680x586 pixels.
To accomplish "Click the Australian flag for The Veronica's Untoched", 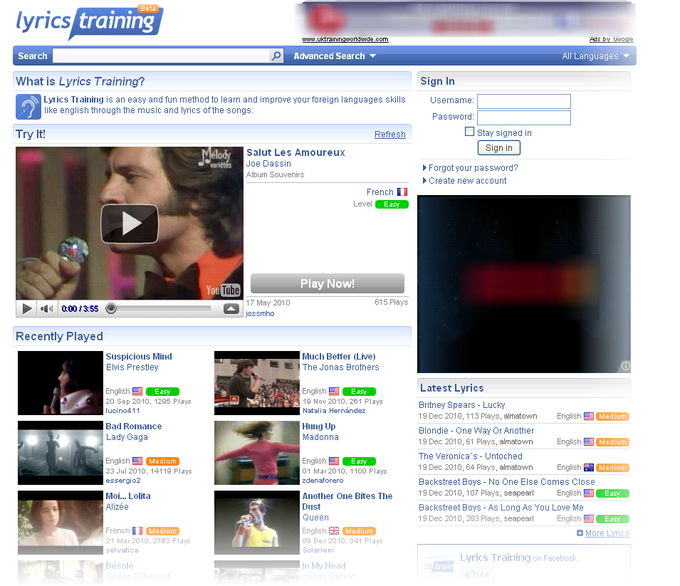I will [588, 467].
